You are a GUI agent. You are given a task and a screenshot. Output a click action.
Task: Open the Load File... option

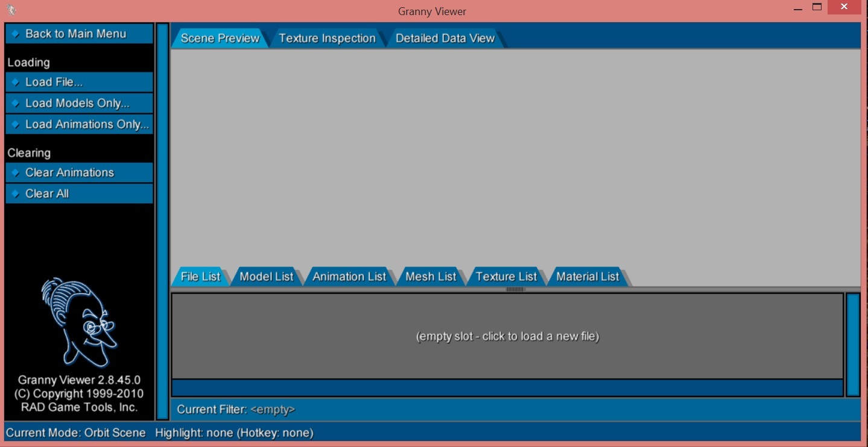(79, 82)
